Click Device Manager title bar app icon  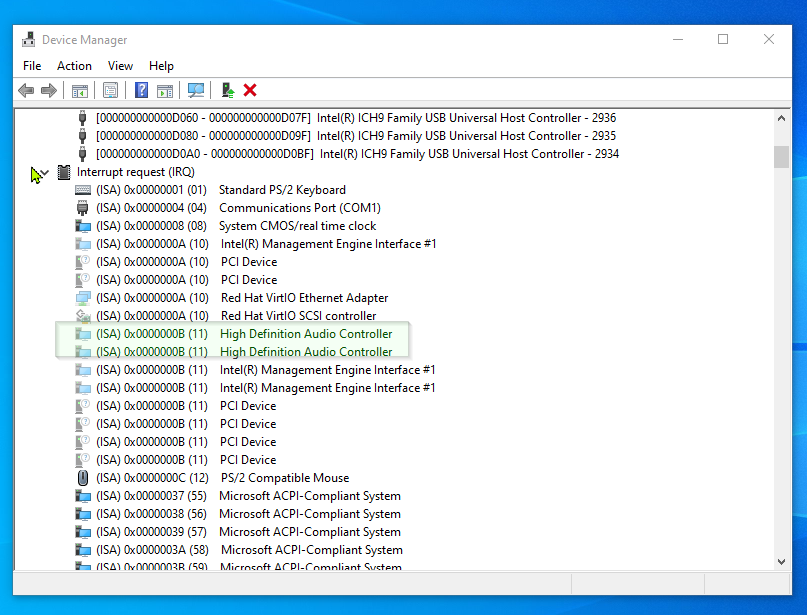tap(29, 40)
